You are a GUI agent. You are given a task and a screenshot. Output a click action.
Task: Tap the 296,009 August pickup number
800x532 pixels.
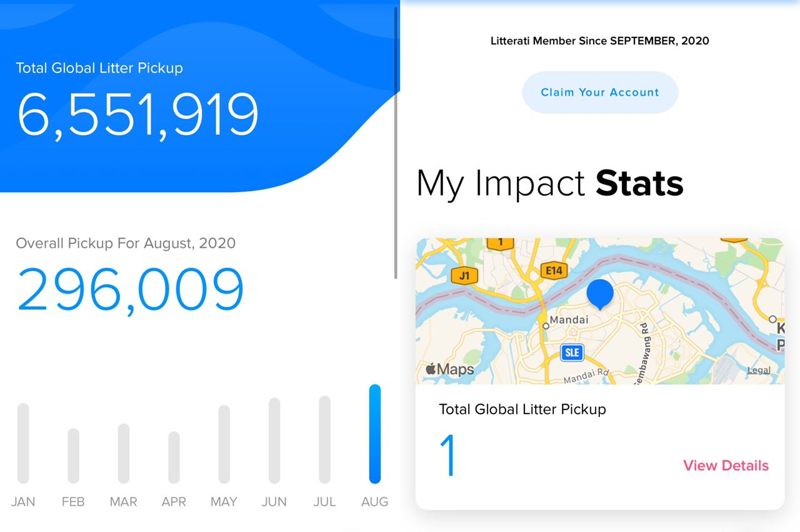(131, 290)
